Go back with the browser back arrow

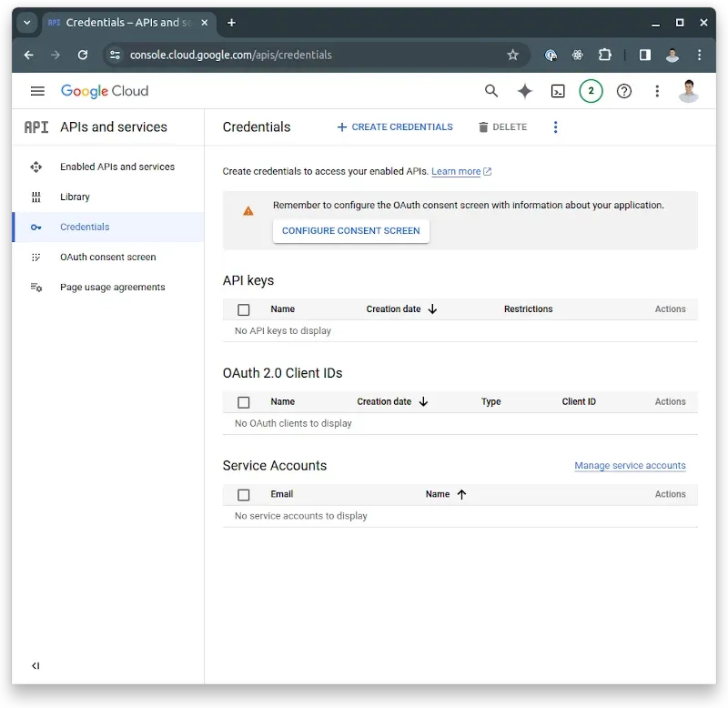[29, 55]
